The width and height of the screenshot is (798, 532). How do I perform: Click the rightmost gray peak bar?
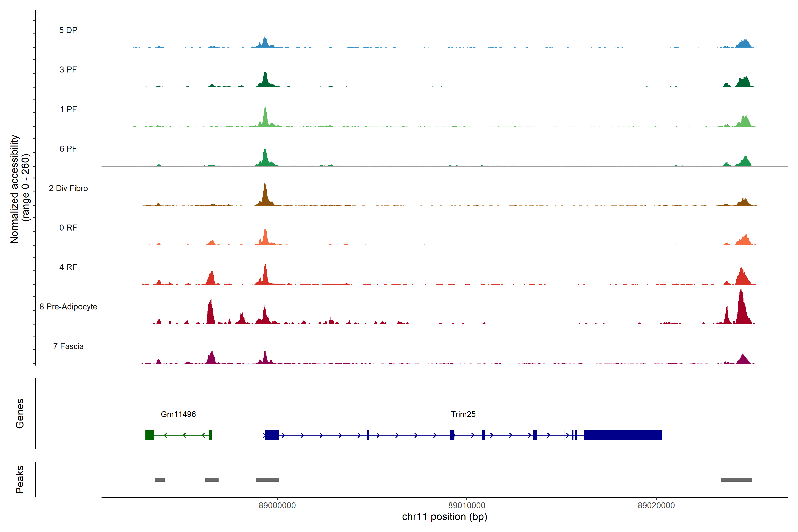point(736,480)
